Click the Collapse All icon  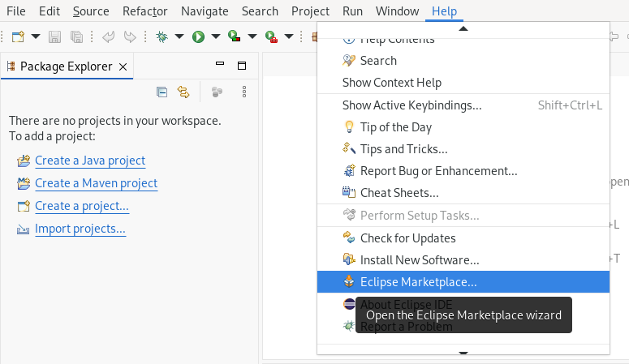point(162,92)
